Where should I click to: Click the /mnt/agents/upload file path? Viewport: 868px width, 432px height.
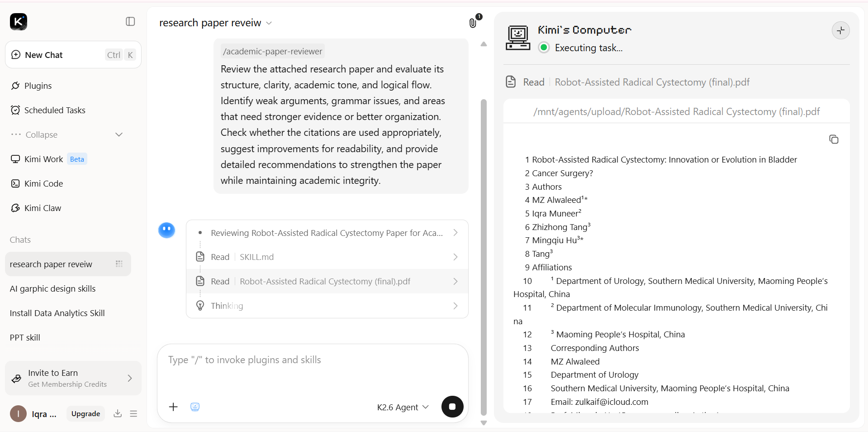(676, 111)
